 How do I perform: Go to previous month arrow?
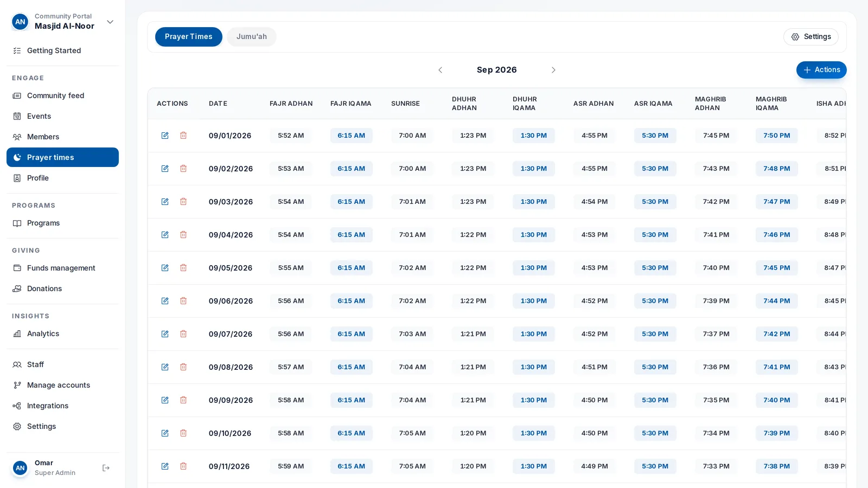tap(440, 70)
